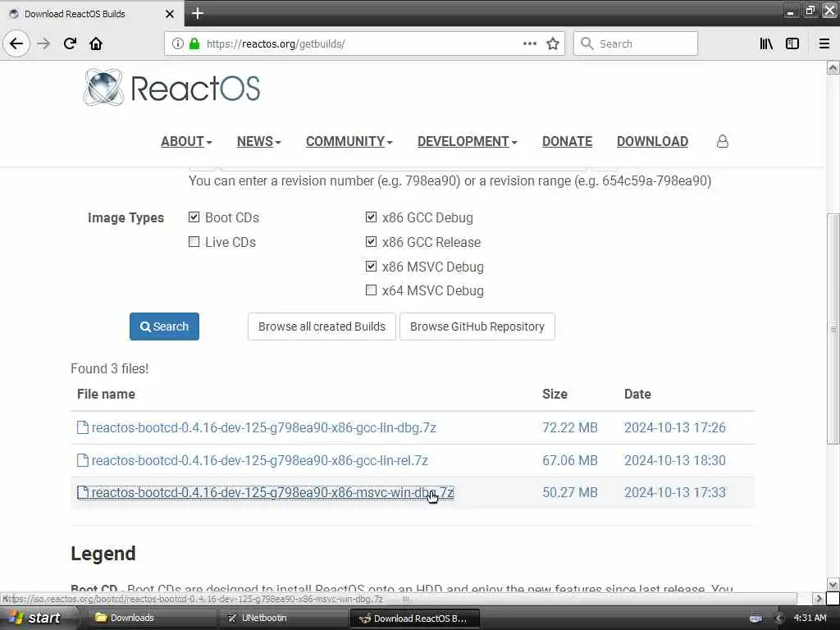Enable the Live CDs checkbox
840x630 pixels.
pyautogui.click(x=194, y=242)
